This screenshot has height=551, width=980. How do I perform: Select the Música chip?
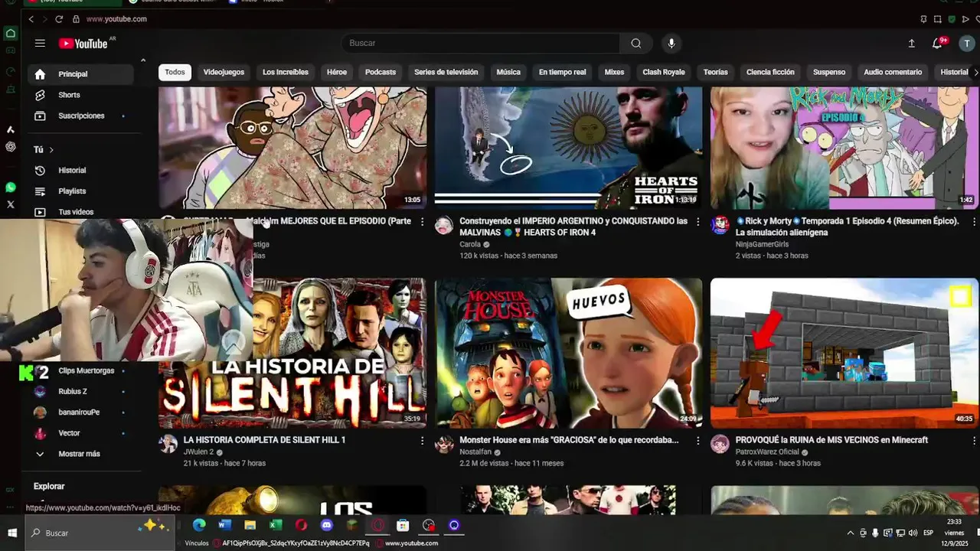[508, 72]
